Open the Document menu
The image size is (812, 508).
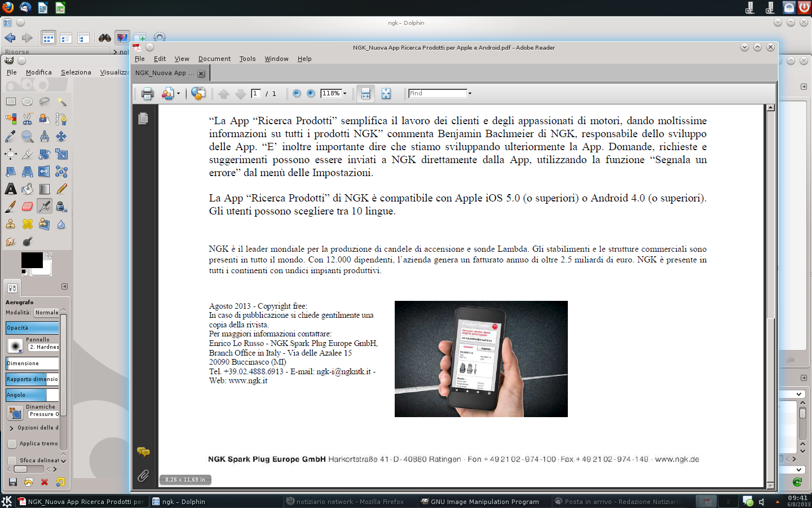coord(214,59)
